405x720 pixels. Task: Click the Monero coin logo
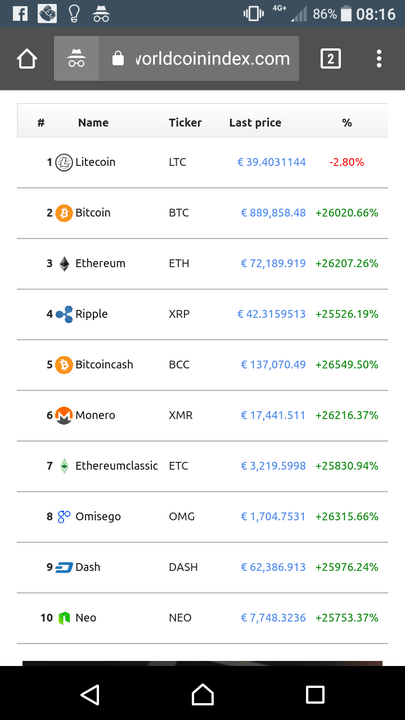point(64,416)
